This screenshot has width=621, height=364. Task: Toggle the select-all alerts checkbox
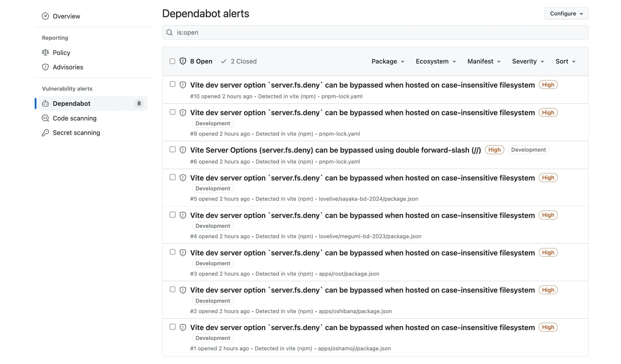[172, 61]
